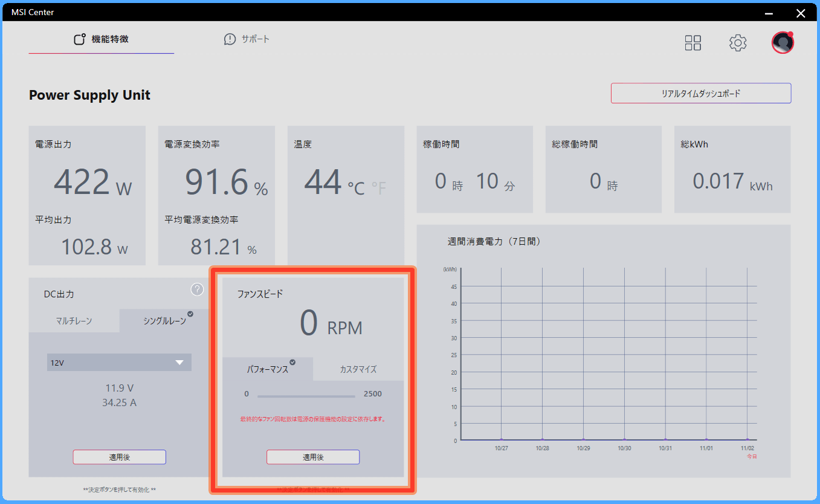Image resolution: width=820 pixels, height=504 pixels.
Task: Minimize the MSI Center window
Action: click(x=769, y=13)
